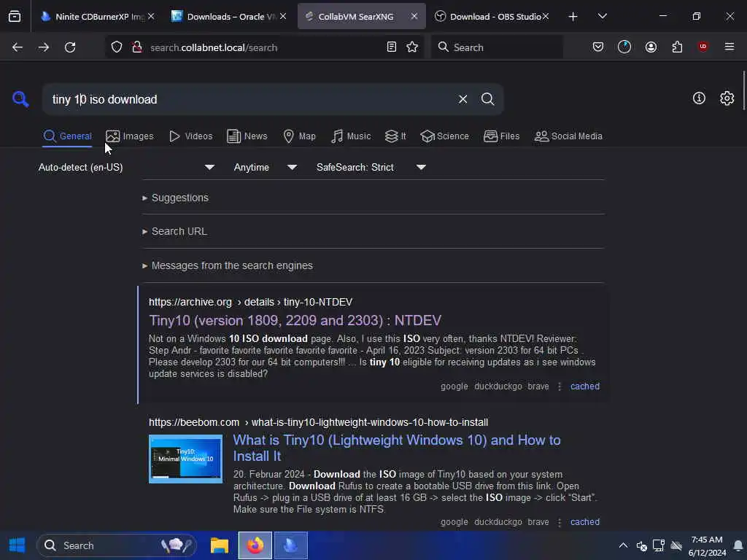The width and height of the screenshot is (747, 560).
Task: List all tabs dropdown arrow
Action: (x=602, y=17)
